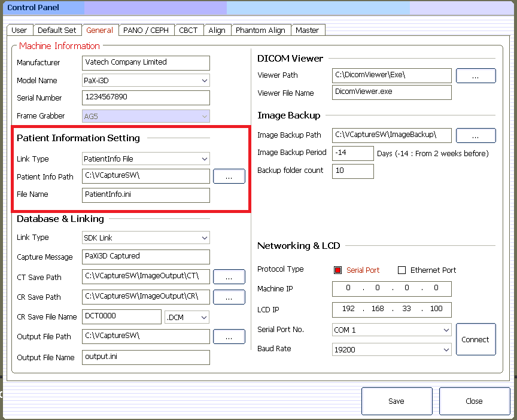Click the Serial Number field
Image resolution: width=517 pixels, height=420 pixels.
146,98
